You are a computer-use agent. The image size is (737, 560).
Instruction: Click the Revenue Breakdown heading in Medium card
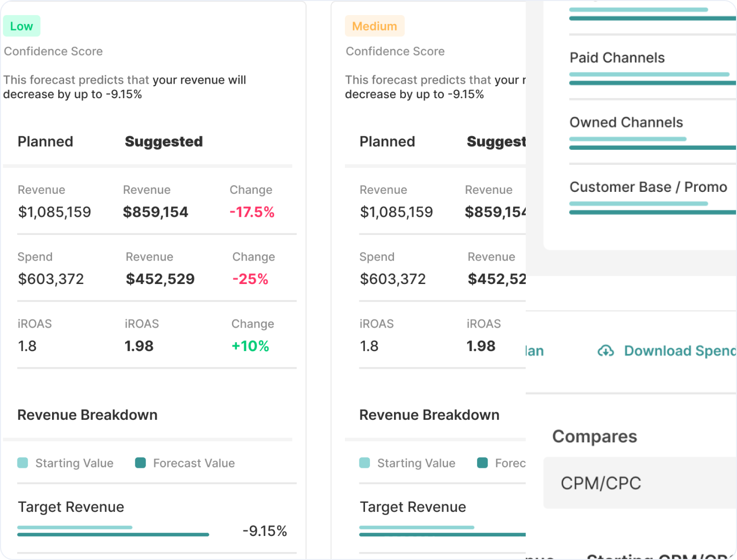429,415
